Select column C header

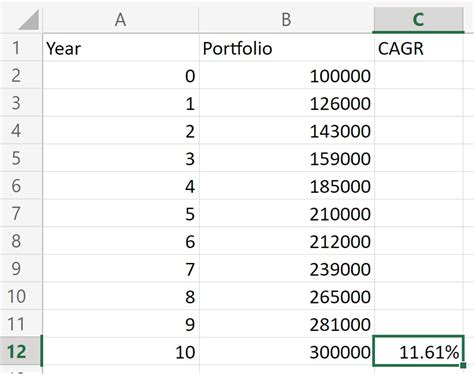(418, 20)
